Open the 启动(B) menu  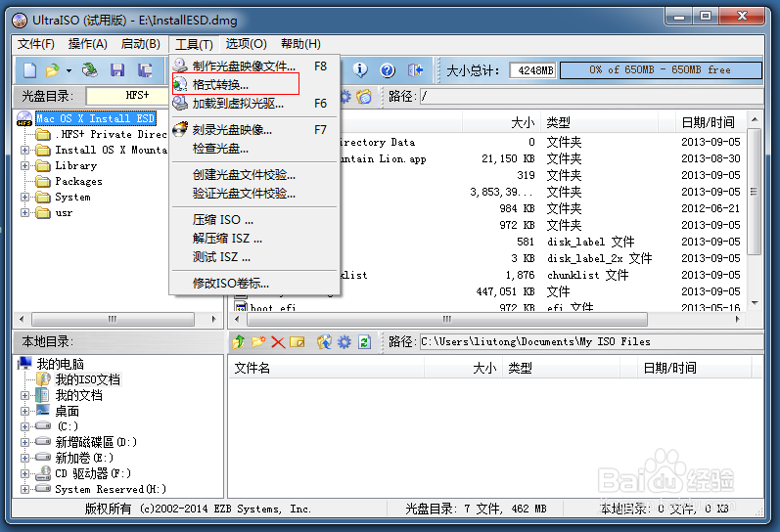tap(140, 44)
